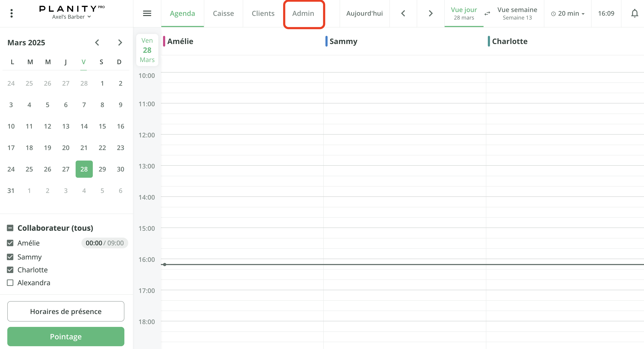Go to the next day with the right chevron
The image size is (644, 349).
click(430, 13)
